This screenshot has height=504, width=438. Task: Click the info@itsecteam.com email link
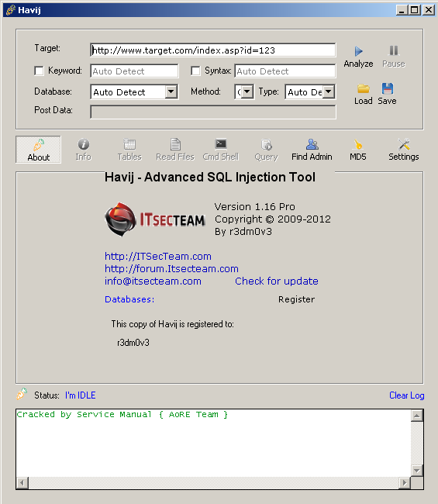(x=153, y=281)
